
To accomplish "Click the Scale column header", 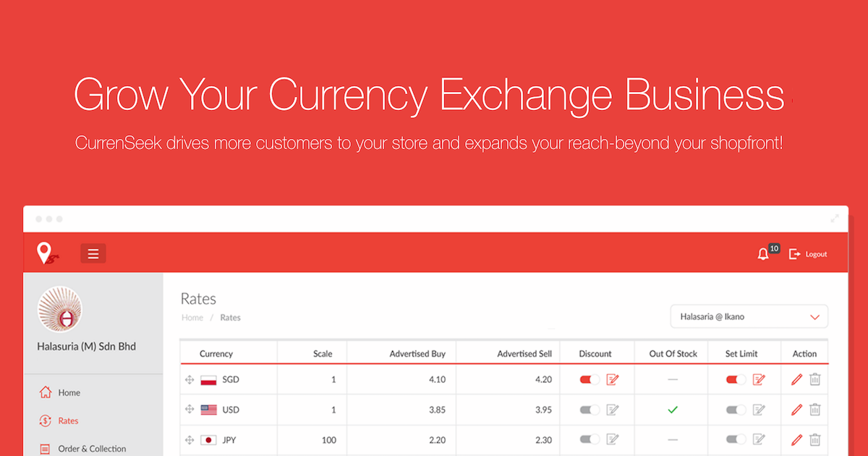I will pyautogui.click(x=323, y=354).
